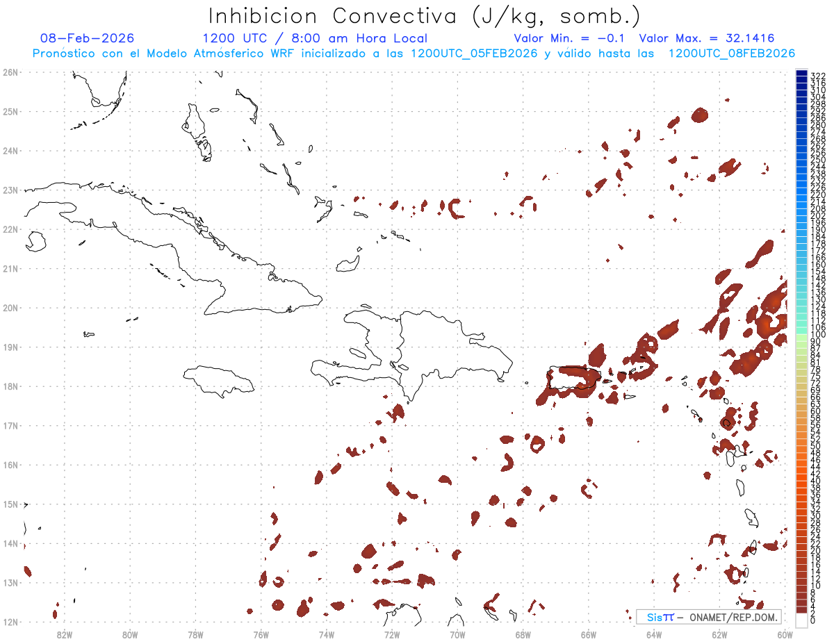Viewport: 834px width, 644px height.
Task: Click the '12N' latitude label
Action: tap(10, 622)
